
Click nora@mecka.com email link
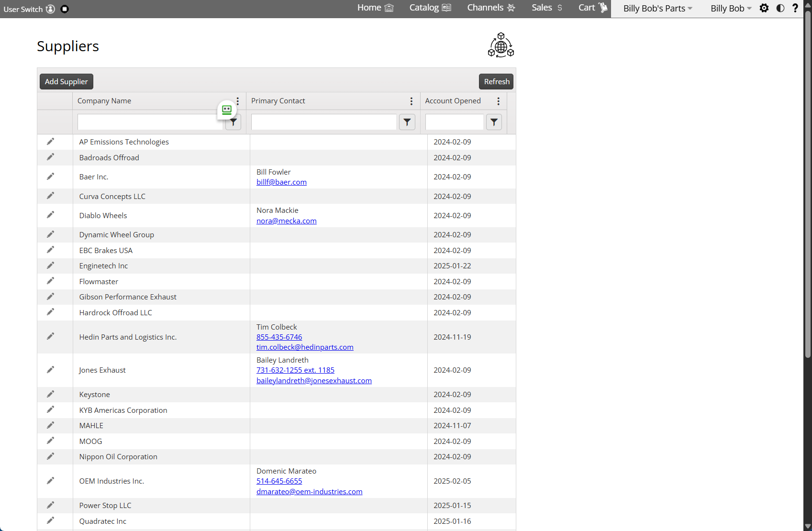(x=286, y=221)
